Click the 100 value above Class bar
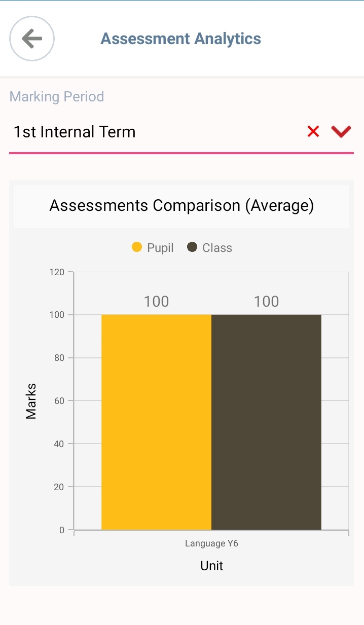 point(267,302)
